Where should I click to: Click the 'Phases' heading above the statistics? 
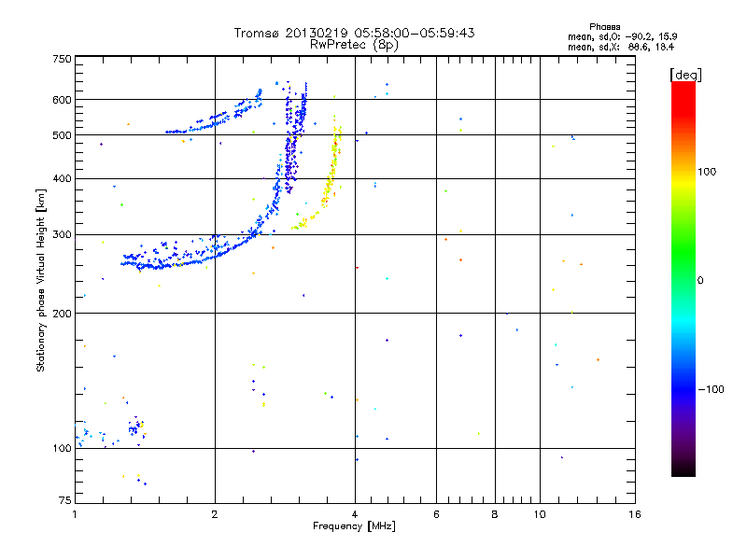coord(604,27)
